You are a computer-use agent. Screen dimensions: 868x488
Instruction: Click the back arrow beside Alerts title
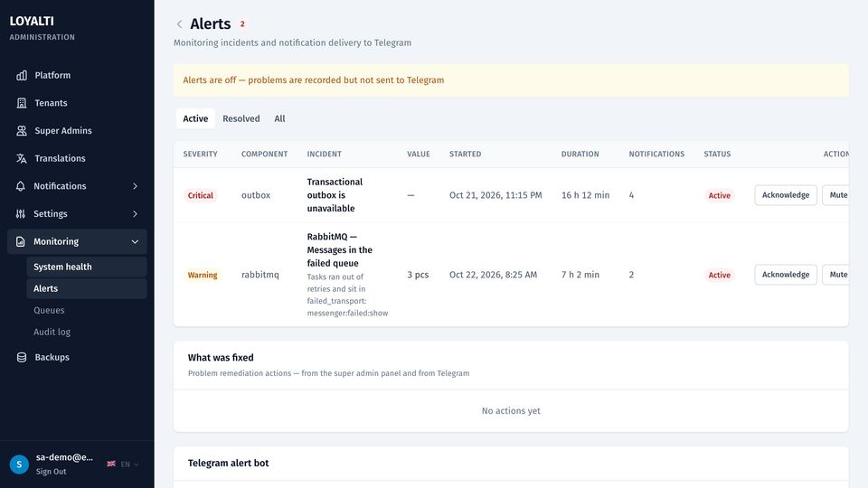click(179, 23)
